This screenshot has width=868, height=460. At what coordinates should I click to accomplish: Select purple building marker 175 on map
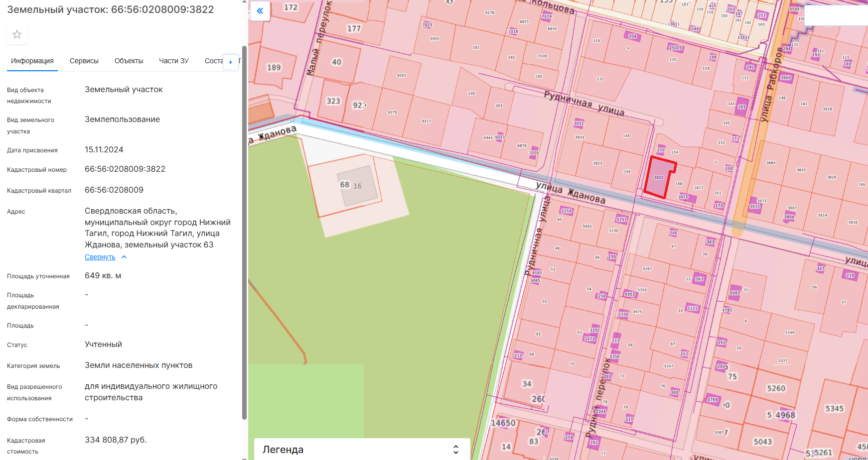click(x=719, y=205)
